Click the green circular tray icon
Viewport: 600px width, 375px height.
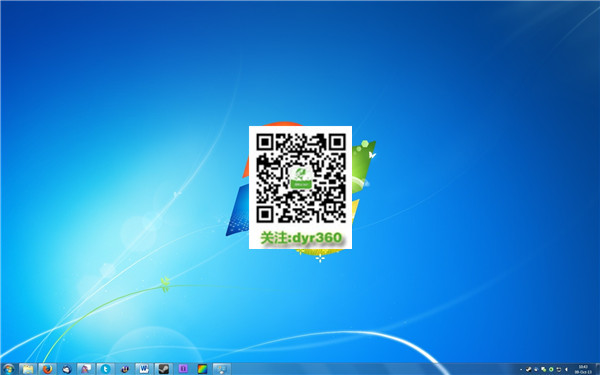(x=551, y=369)
